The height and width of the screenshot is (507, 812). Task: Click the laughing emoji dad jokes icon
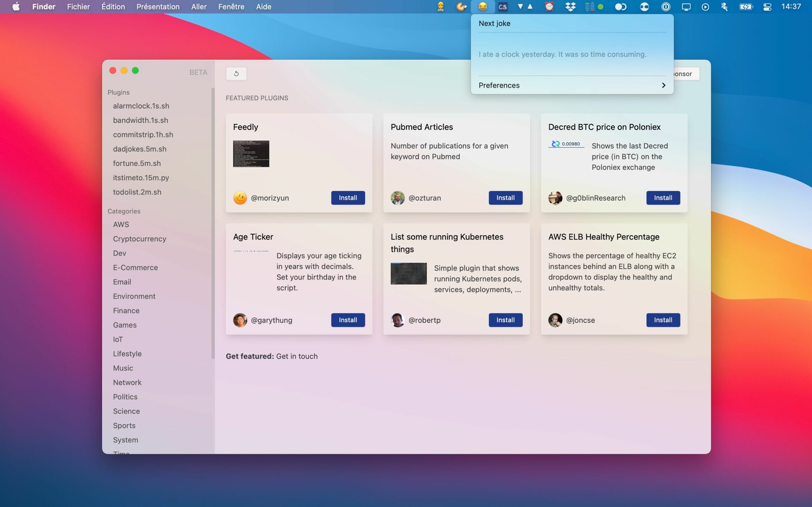pyautogui.click(x=483, y=6)
